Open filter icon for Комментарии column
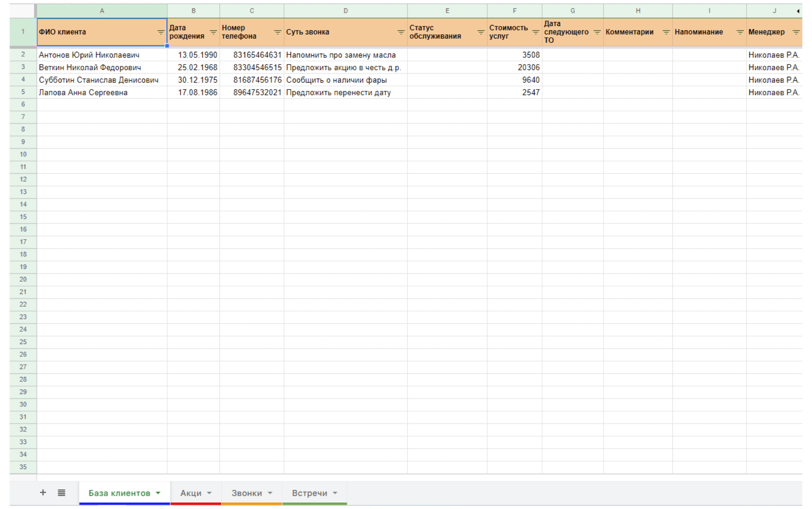 666,32
